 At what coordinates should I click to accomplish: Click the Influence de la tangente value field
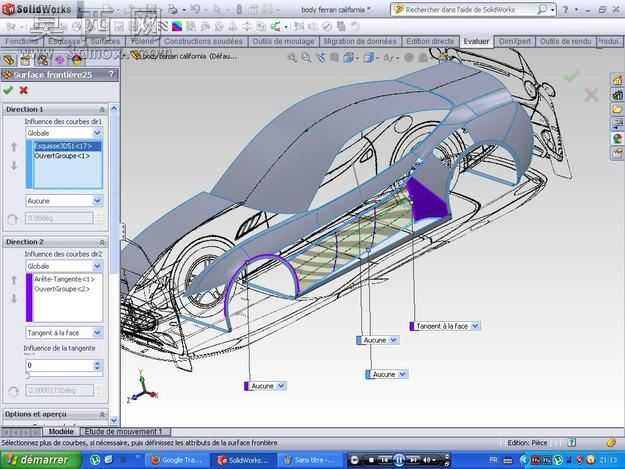60,365
